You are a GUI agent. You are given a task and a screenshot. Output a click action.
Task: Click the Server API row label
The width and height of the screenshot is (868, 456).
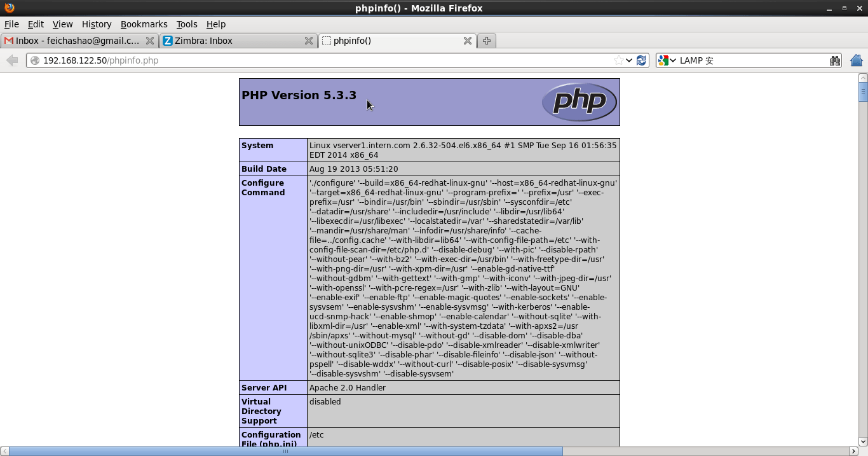coord(264,388)
